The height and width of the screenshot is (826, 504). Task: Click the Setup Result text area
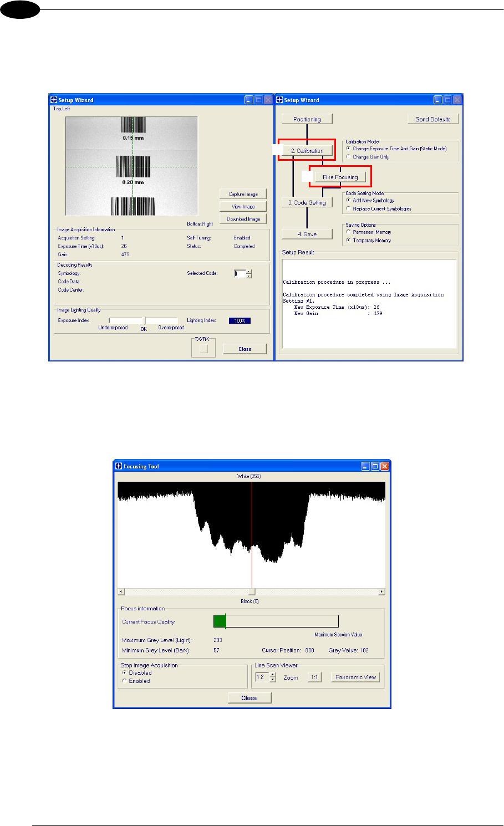tap(369, 303)
